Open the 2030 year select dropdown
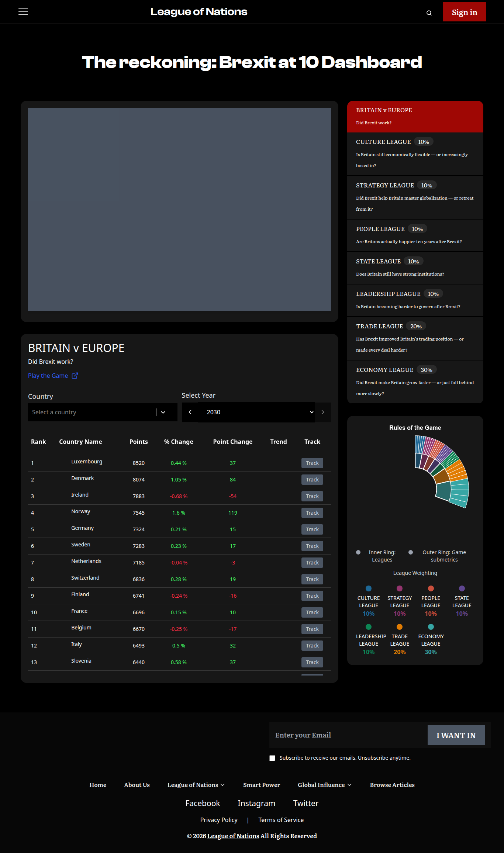Viewport: 504px width, 853px height. click(x=256, y=412)
